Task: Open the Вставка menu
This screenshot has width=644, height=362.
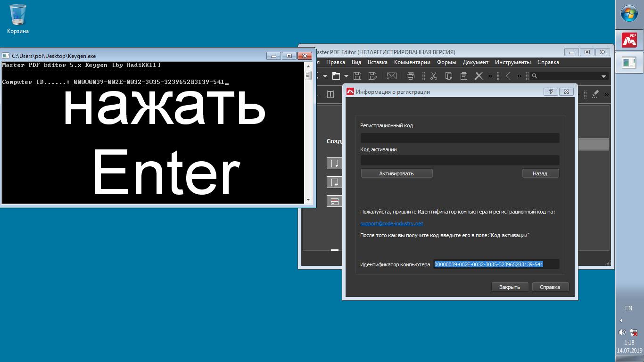Action: tap(378, 62)
